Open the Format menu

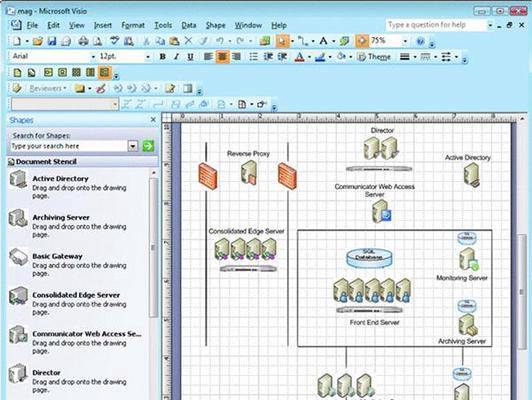click(x=133, y=25)
